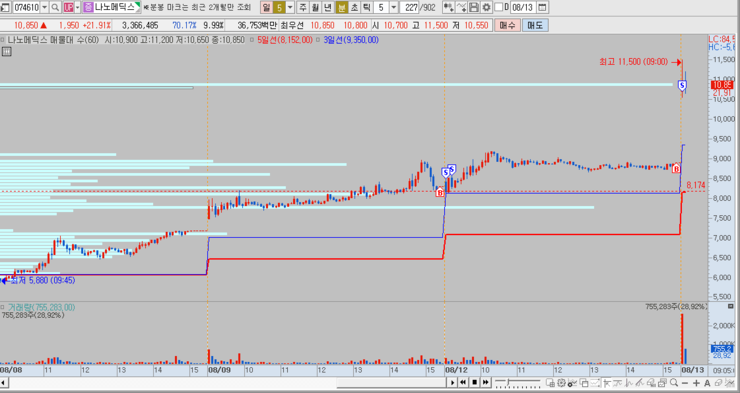Click the magnifier zoom icon in bottom toolbar
The image size is (740, 393).
(674, 383)
